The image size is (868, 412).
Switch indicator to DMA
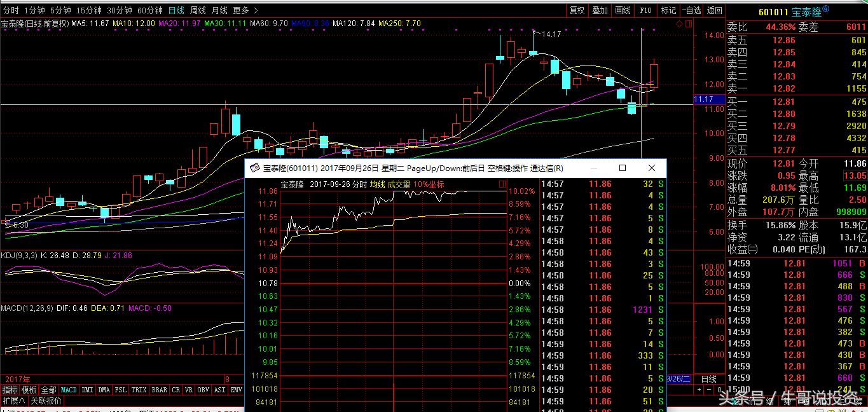104,390
